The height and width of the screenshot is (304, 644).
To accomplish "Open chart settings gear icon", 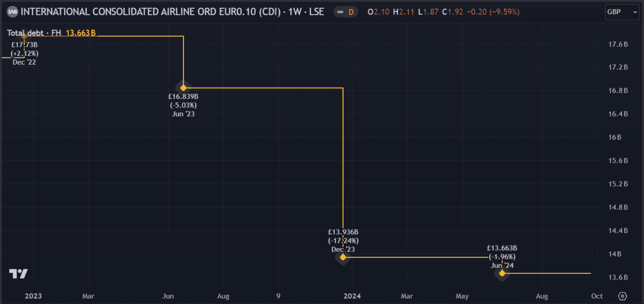I will [623, 296].
